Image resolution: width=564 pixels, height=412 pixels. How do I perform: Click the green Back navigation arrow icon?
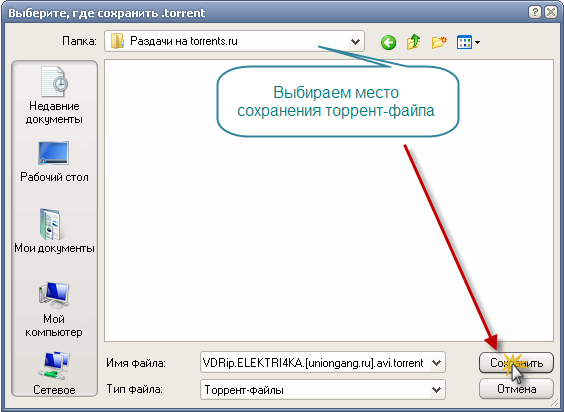pos(388,42)
